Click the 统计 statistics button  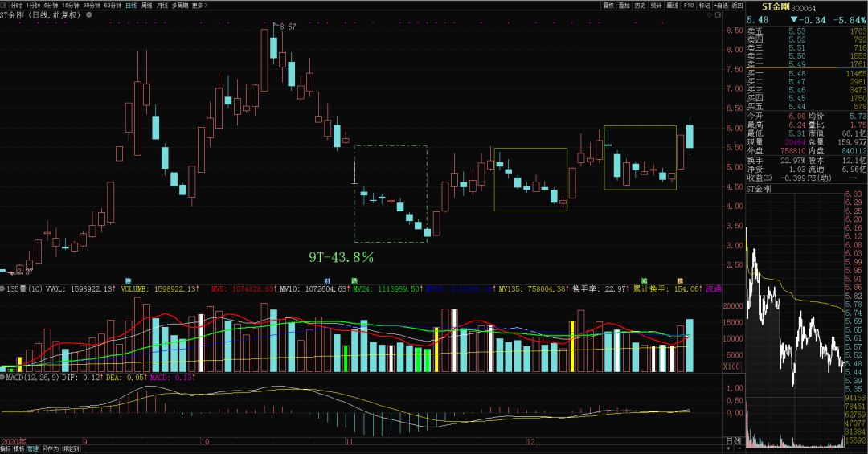[x=657, y=6]
